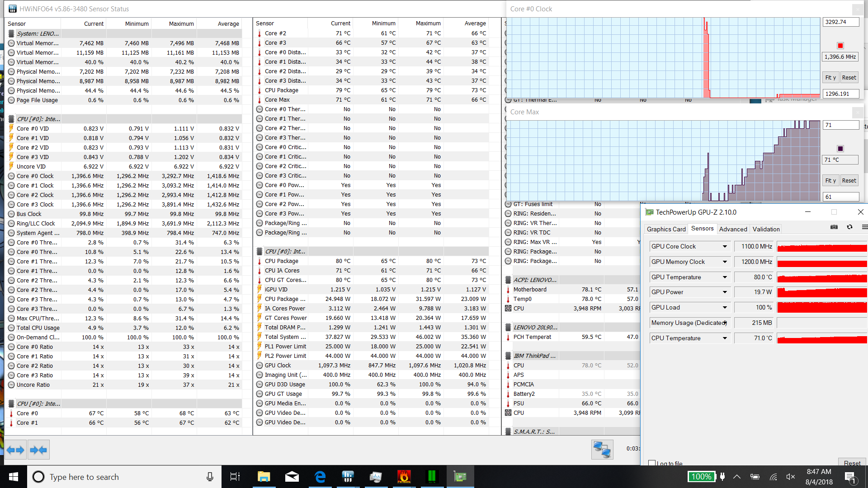Open the GPU-Z hamburger menu
Image resolution: width=868 pixels, height=488 pixels.
(864, 227)
